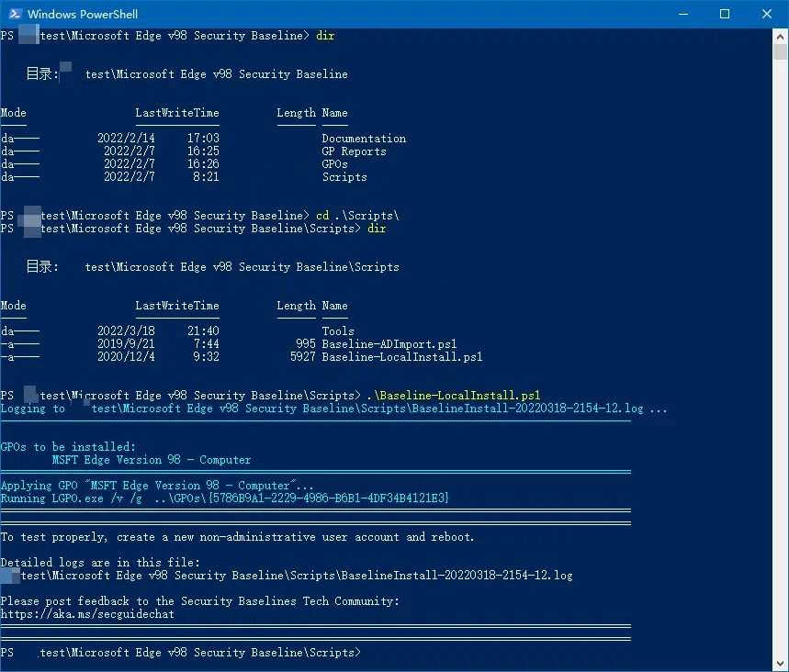Click the vertical scrollbar thumb
789x672 pixels.
[780, 51]
